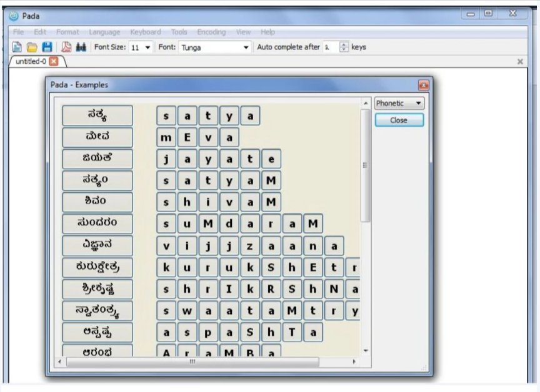Click the ಸ್ವಾತಂತ್ರ್ಯ example word button

tap(97, 310)
